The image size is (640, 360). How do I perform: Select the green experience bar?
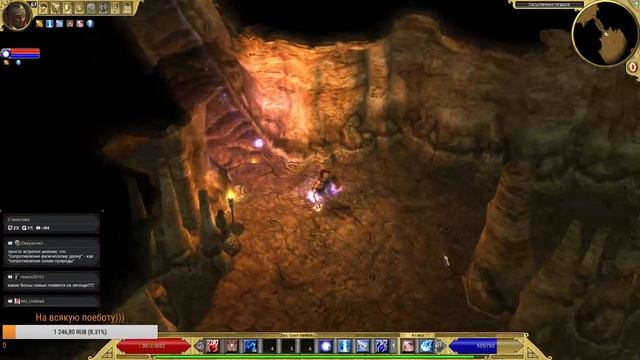pos(318,357)
